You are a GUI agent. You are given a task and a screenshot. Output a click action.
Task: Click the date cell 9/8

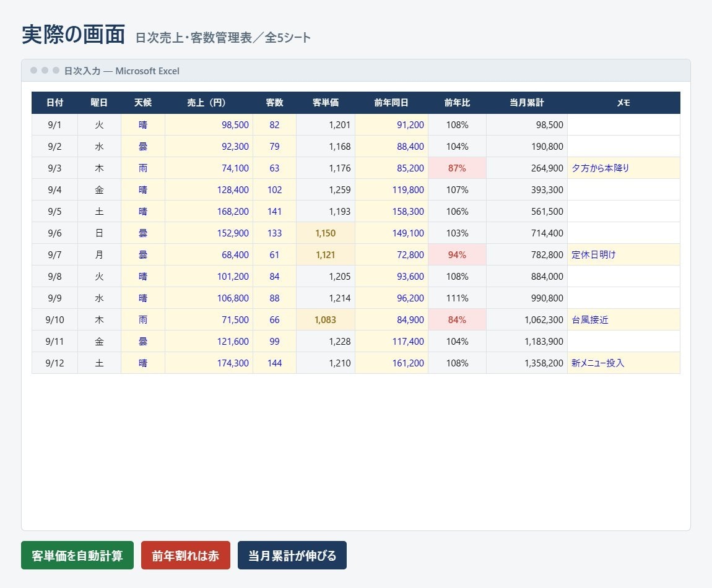tap(54, 277)
